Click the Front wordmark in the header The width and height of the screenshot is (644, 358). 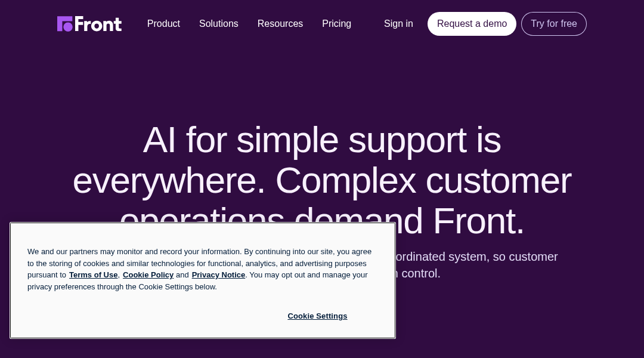tap(98, 24)
